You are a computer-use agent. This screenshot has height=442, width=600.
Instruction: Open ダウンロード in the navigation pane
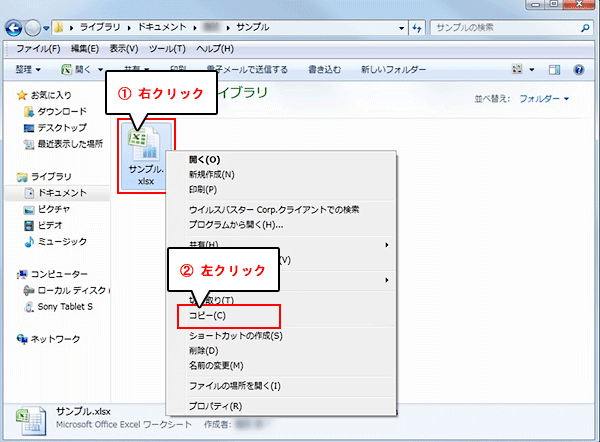pyautogui.click(x=62, y=111)
